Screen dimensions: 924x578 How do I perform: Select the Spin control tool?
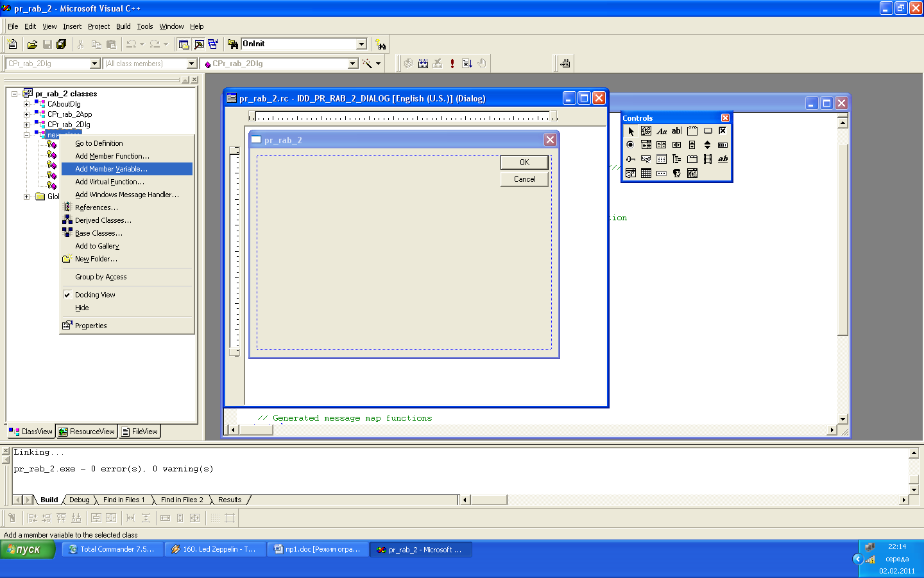pos(708,145)
